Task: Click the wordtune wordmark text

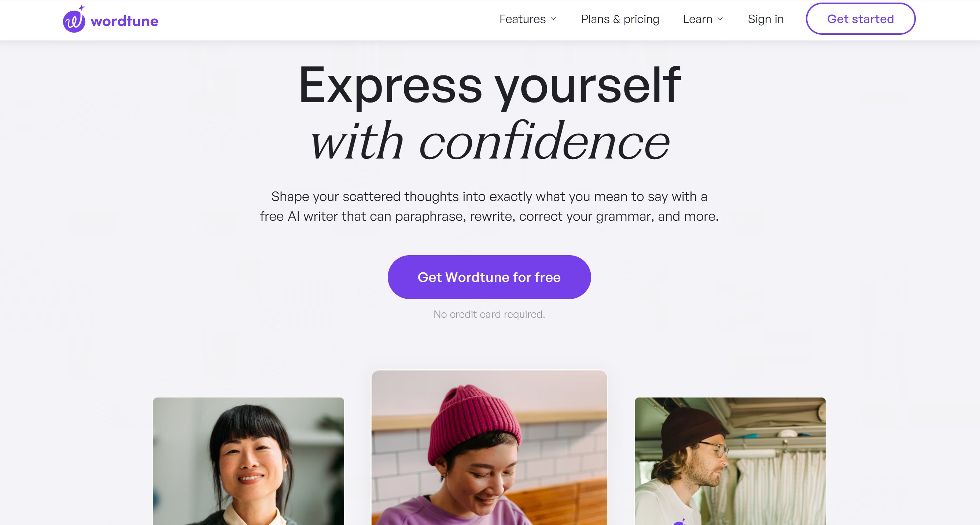Action: [124, 21]
